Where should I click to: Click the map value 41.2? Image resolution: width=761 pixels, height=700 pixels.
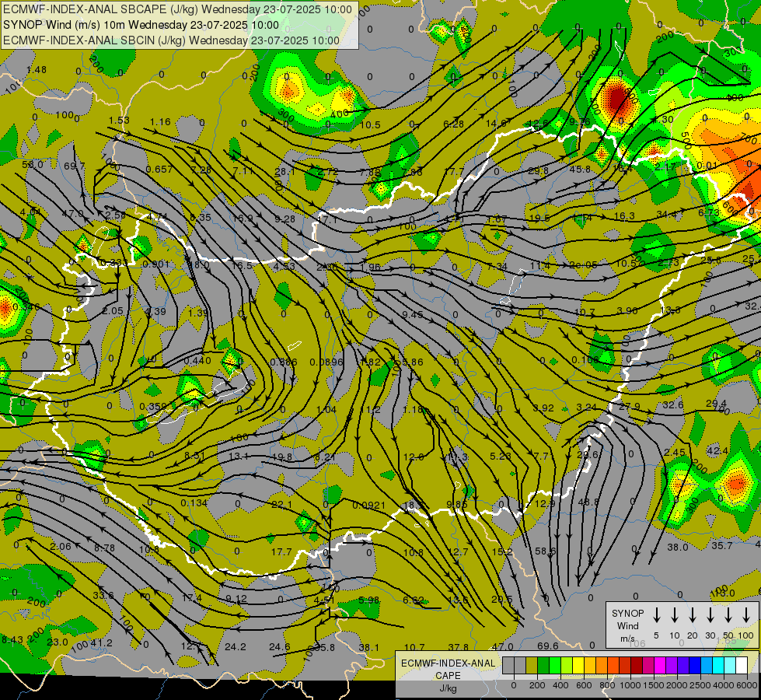click(x=101, y=642)
